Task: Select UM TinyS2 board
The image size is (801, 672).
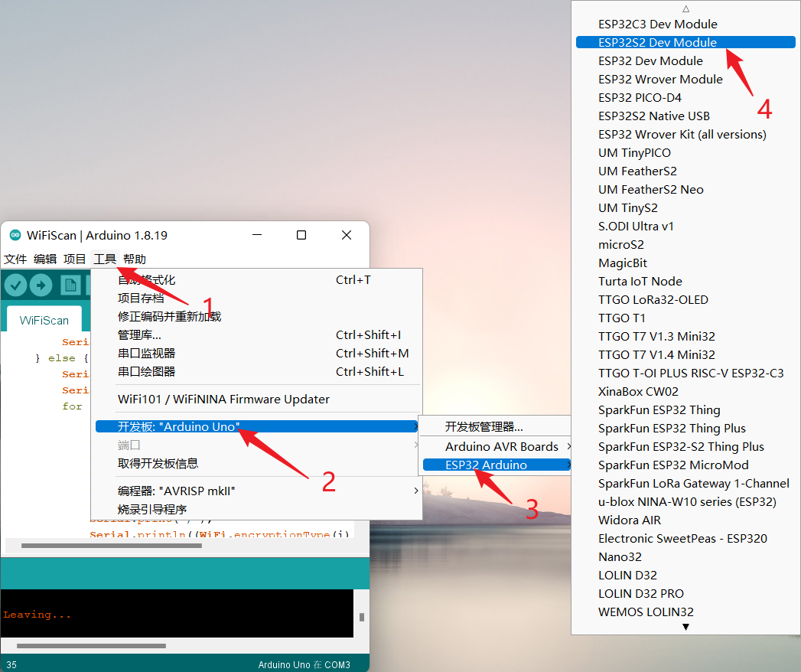Action: pyautogui.click(x=685, y=208)
